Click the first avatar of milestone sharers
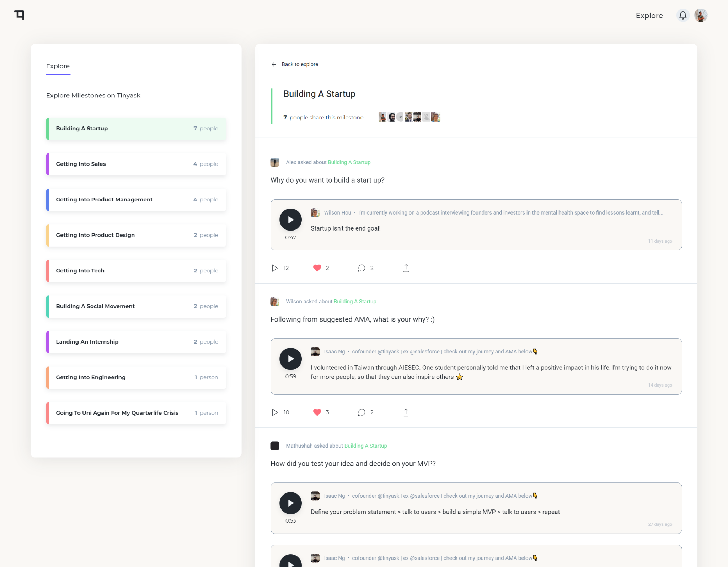The image size is (728, 567). click(x=382, y=117)
